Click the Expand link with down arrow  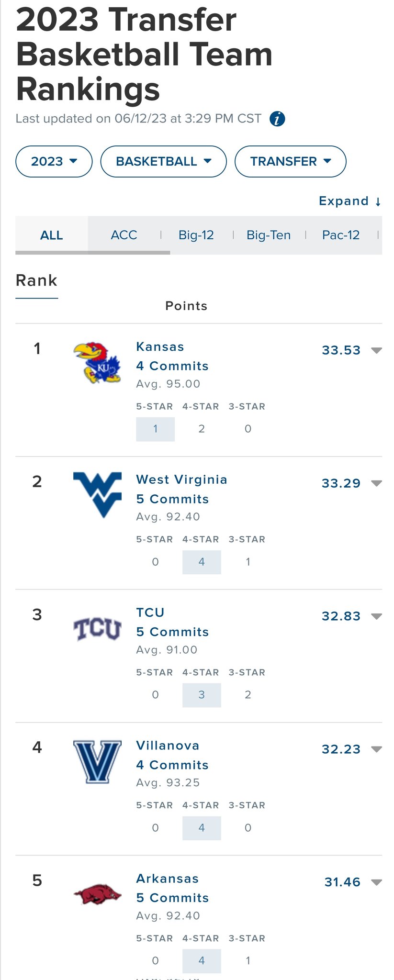pos(350,201)
